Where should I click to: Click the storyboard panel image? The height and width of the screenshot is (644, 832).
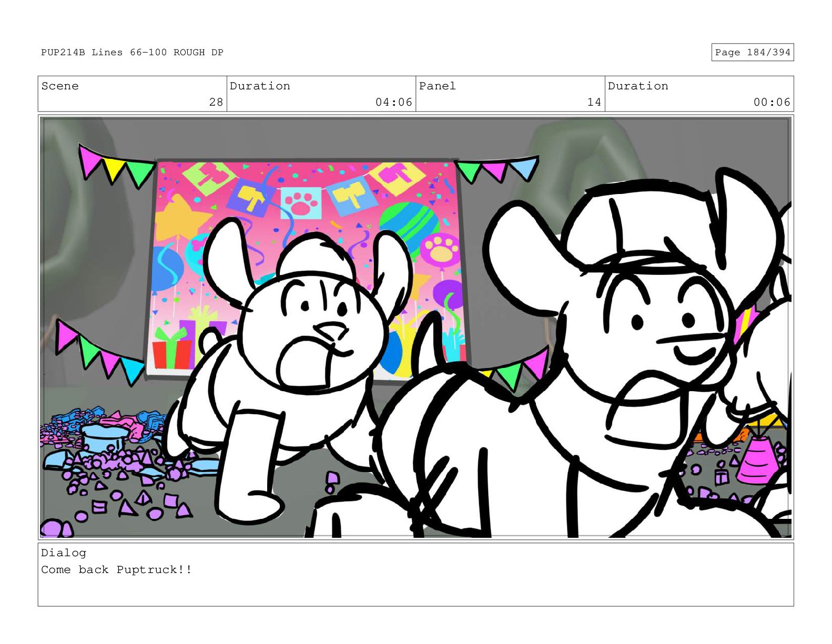click(415, 327)
